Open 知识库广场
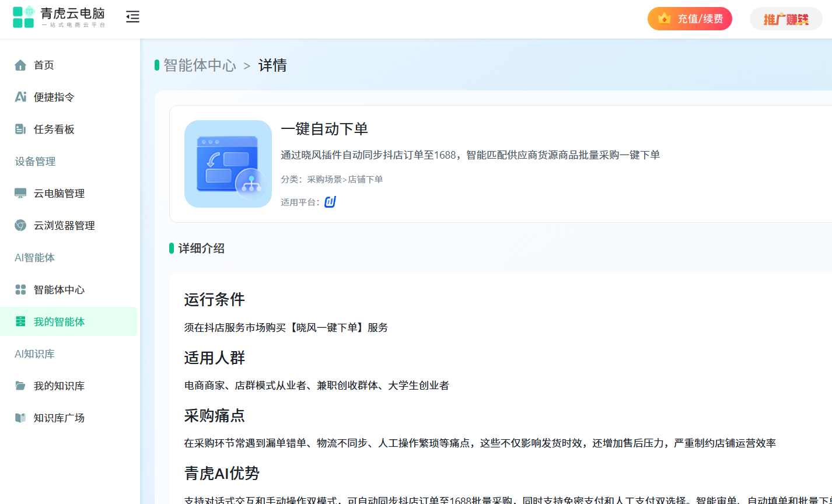This screenshot has width=832, height=504. point(69,418)
